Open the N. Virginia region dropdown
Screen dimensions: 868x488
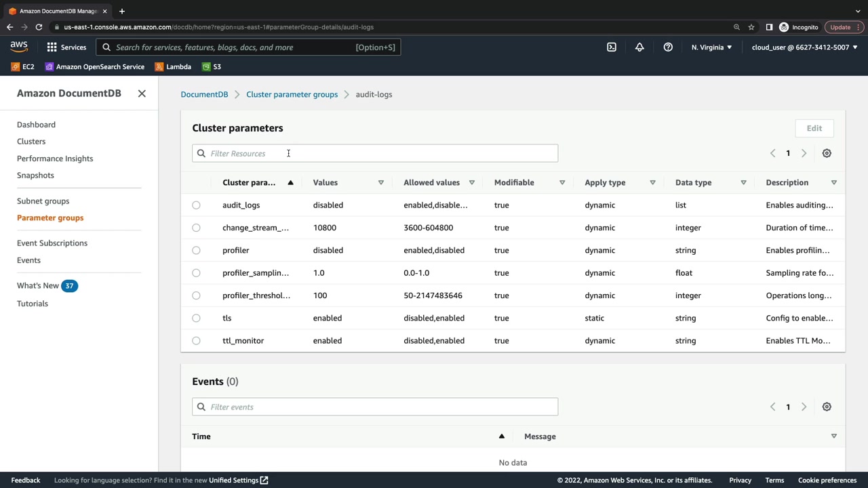711,47
